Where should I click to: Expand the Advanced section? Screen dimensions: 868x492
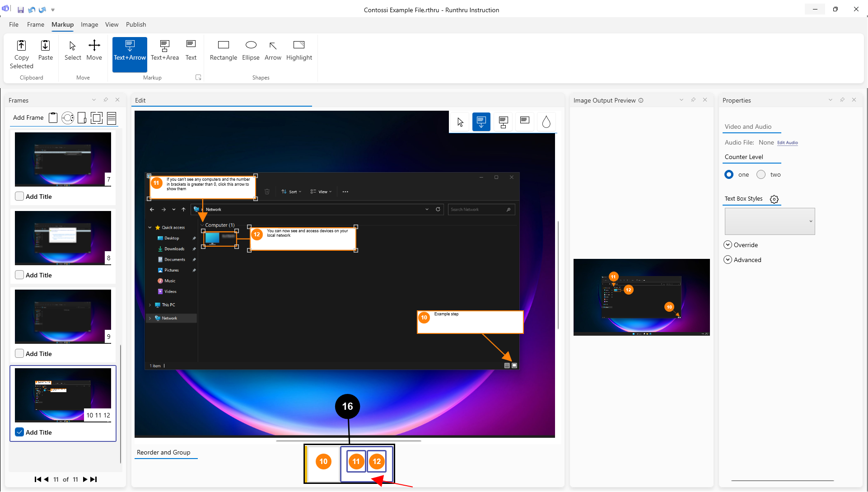pyautogui.click(x=728, y=260)
